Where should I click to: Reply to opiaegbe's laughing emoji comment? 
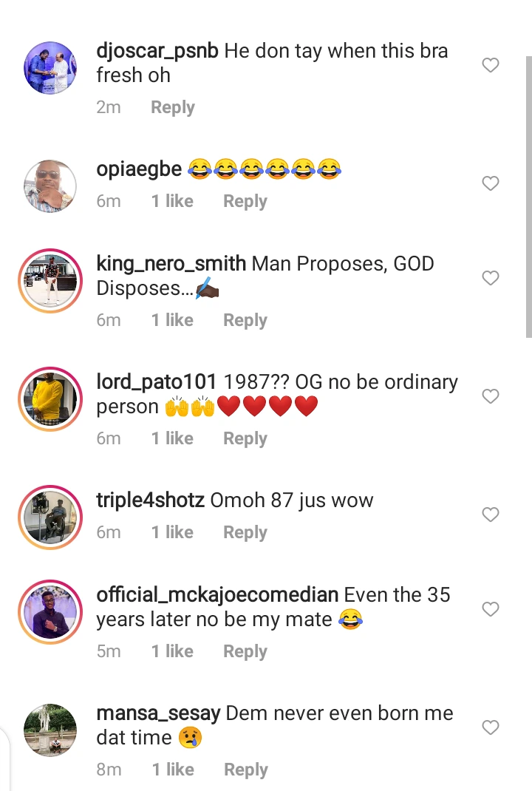[245, 202]
